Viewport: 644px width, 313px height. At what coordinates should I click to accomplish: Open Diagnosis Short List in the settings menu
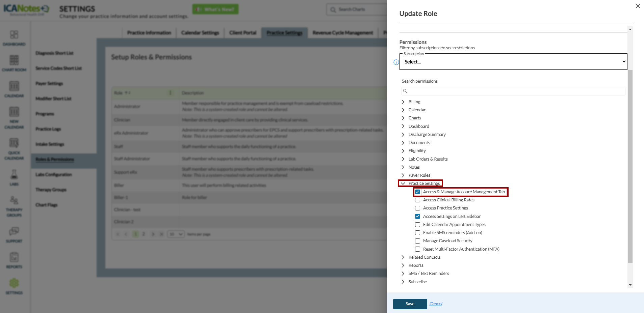54,53
